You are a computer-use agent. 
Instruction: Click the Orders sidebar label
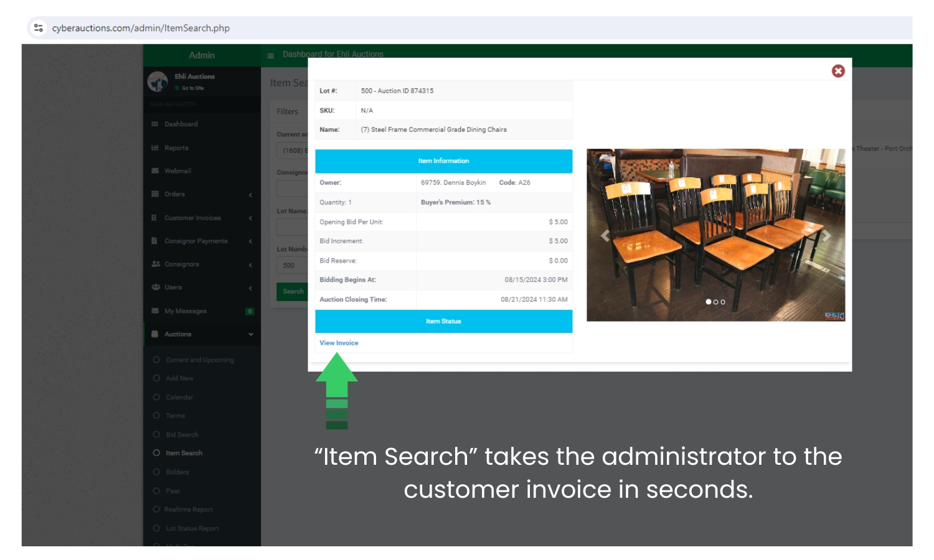pos(174,194)
